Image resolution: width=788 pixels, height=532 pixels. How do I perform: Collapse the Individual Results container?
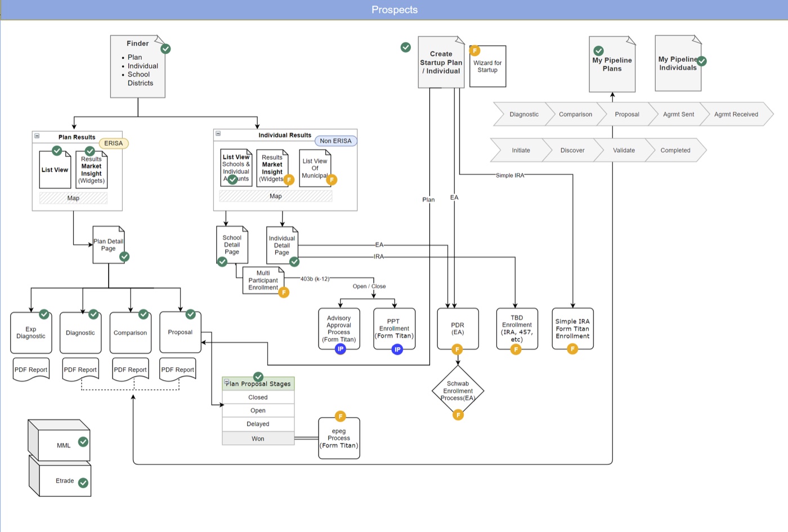point(218,133)
